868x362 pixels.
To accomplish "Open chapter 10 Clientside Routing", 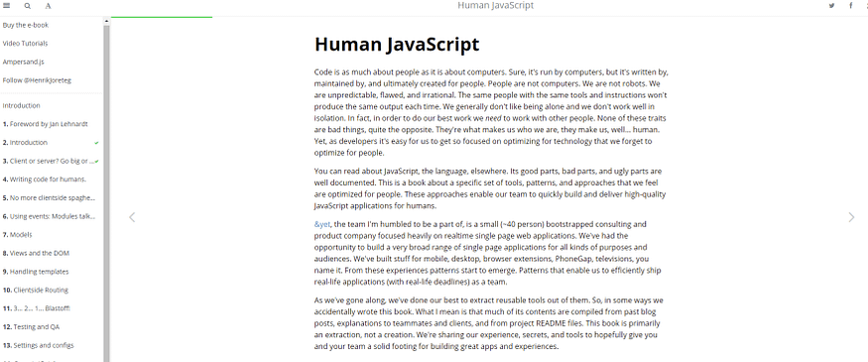I will click(x=36, y=290).
